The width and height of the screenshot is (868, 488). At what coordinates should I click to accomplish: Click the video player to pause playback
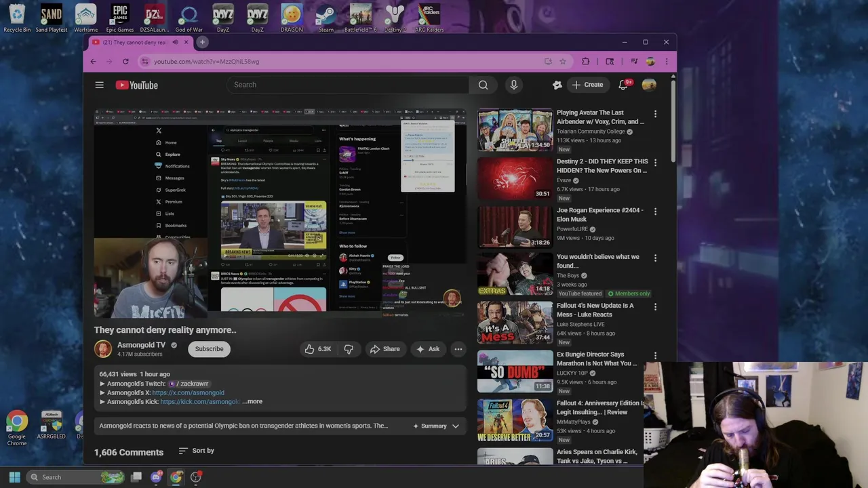(x=279, y=213)
